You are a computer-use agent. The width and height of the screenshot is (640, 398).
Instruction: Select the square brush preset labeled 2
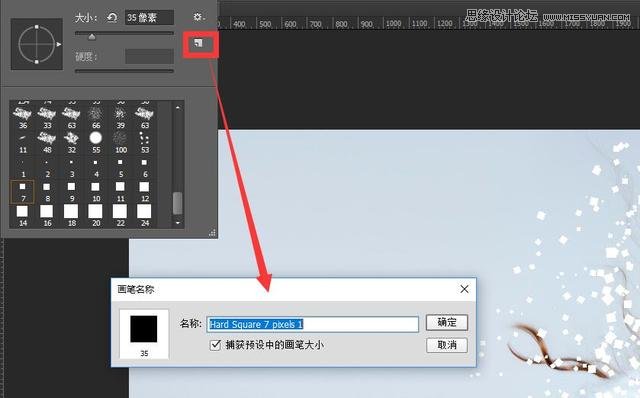[x=47, y=167]
